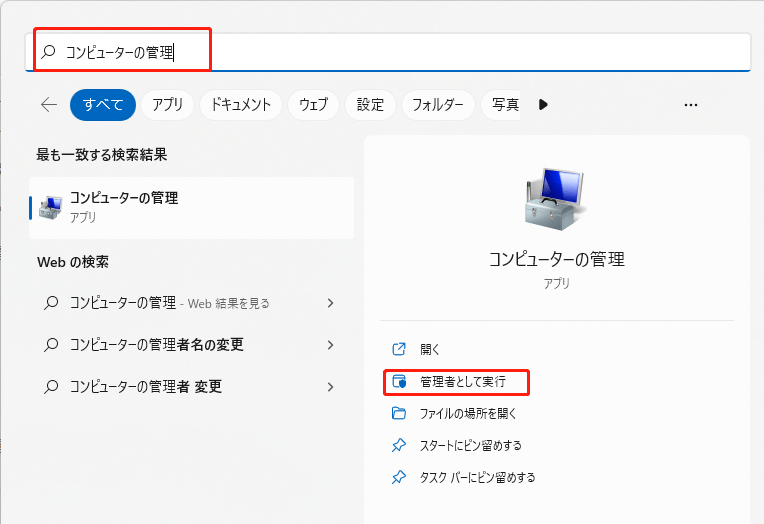
Task: Click pin icon for スタートにピン留めする
Action: [x=399, y=445]
